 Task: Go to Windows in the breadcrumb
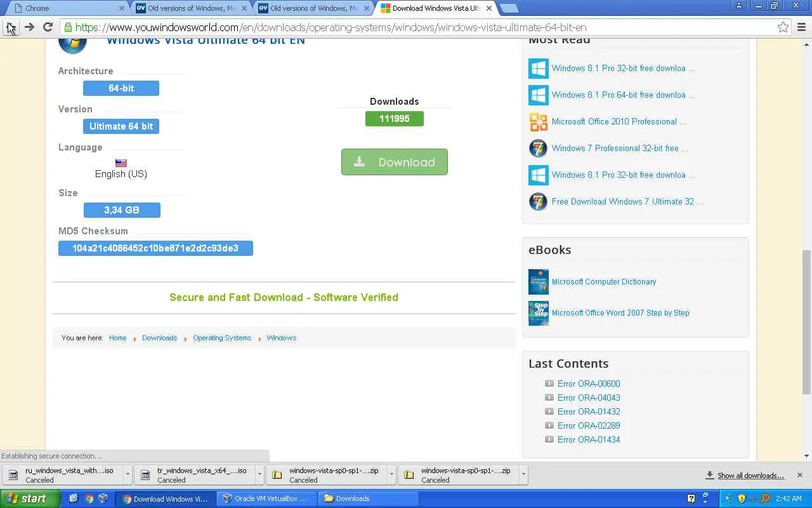point(282,338)
